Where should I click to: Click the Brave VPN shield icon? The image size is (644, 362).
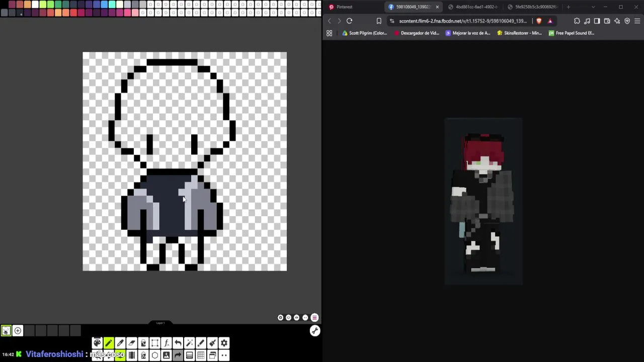[x=627, y=21]
